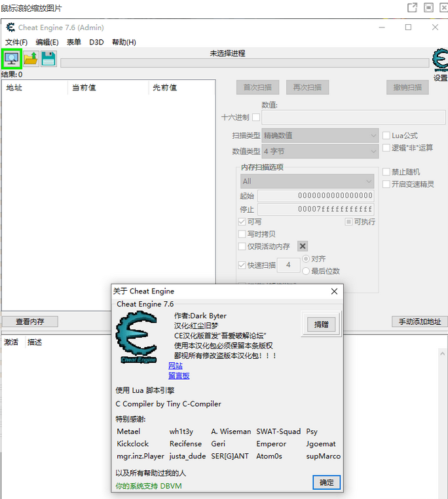This screenshot has width=448, height=499.
Task: Click the fullscreen icon in the image viewer
Action: (x=428, y=8)
